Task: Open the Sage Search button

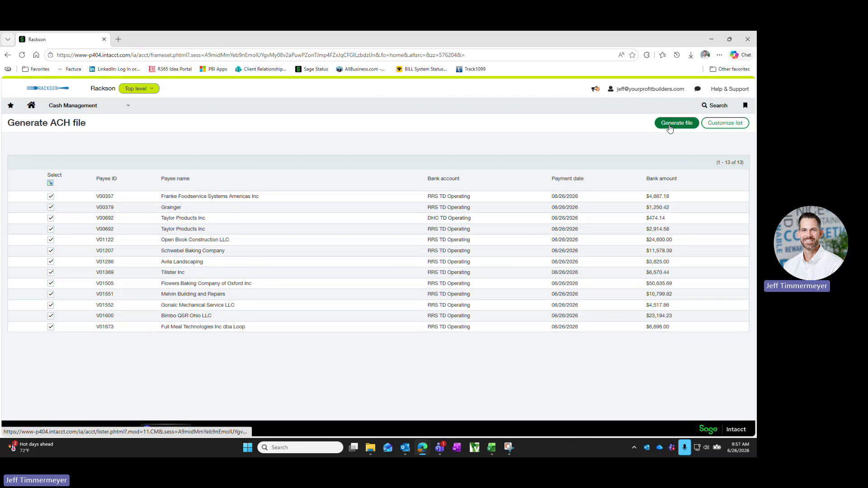Action: 714,105
